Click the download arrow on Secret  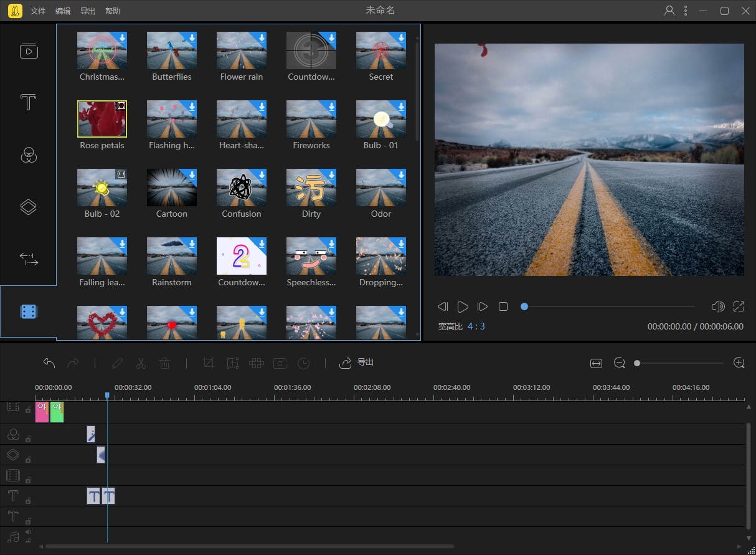[x=401, y=38]
